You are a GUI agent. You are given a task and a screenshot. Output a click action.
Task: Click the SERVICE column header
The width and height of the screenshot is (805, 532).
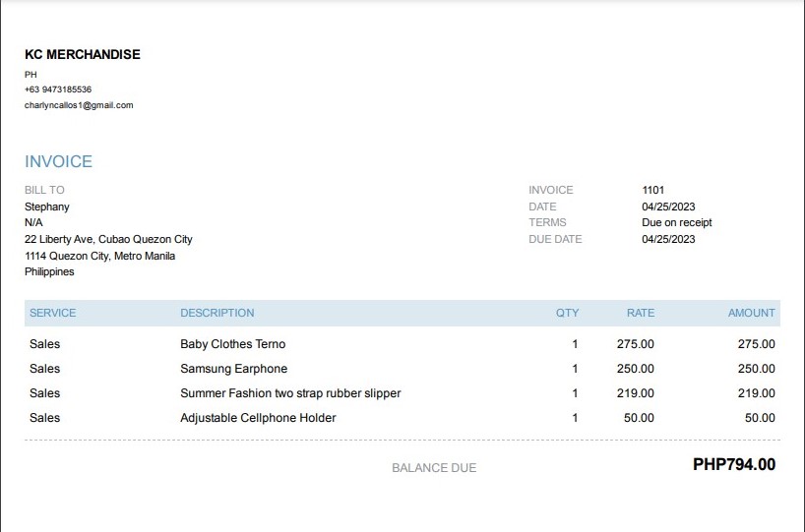click(x=52, y=313)
